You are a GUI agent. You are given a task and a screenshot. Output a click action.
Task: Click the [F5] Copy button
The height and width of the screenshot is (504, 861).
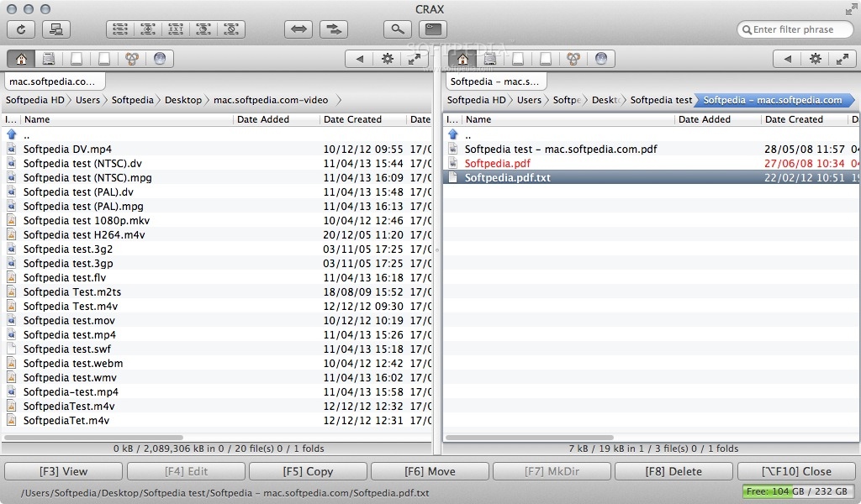tap(308, 471)
